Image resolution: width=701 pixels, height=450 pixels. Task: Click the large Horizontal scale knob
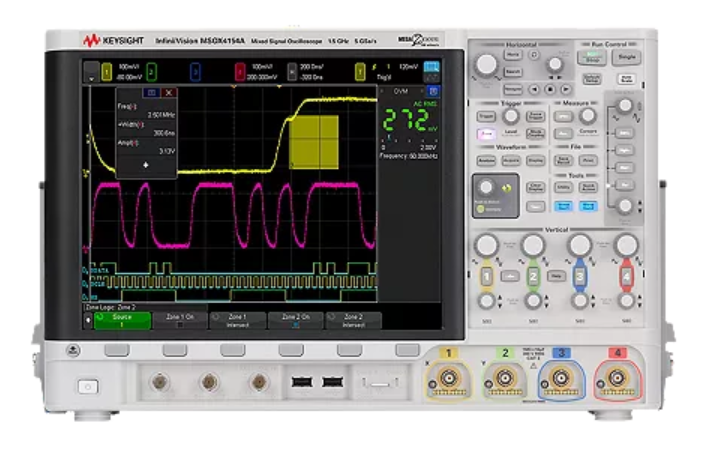click(x=486, y=65)
